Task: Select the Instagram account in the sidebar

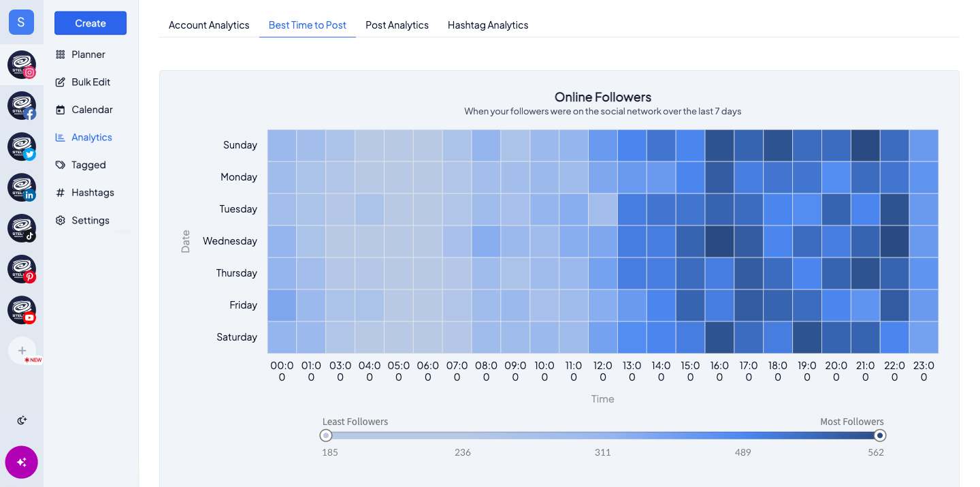Action: click(x=21, y=65)
